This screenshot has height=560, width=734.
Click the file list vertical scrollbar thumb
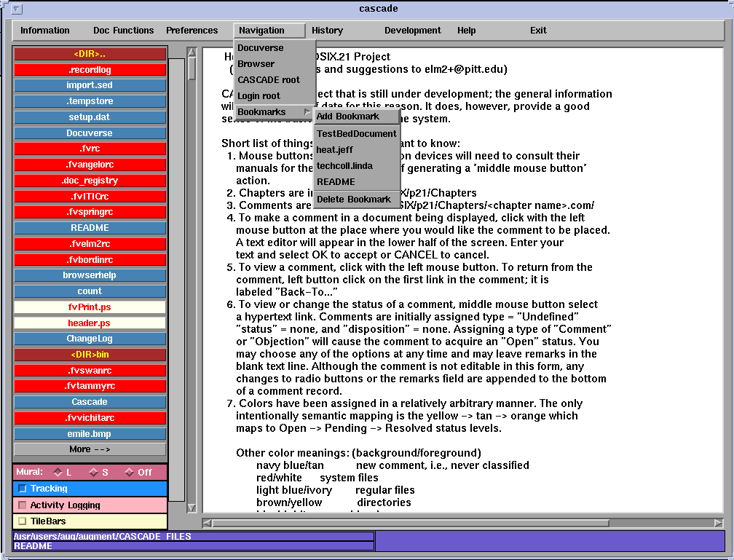tap(192, 68)
